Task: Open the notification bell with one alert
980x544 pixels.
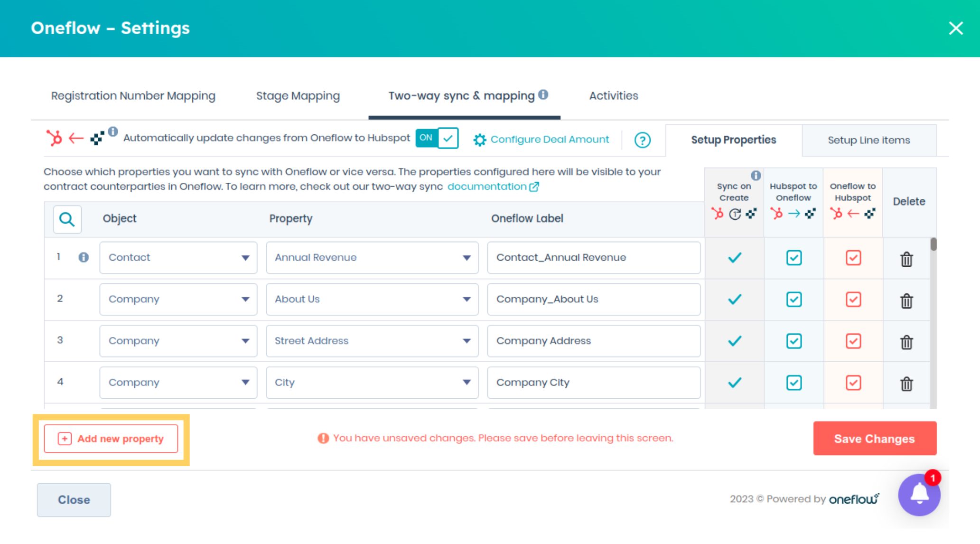Action: coord(919,495)
